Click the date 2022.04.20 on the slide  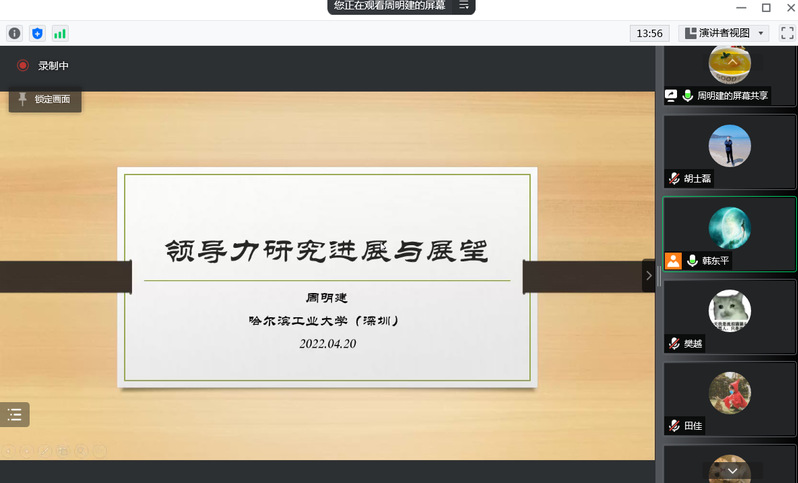click(x=328, y=344)
